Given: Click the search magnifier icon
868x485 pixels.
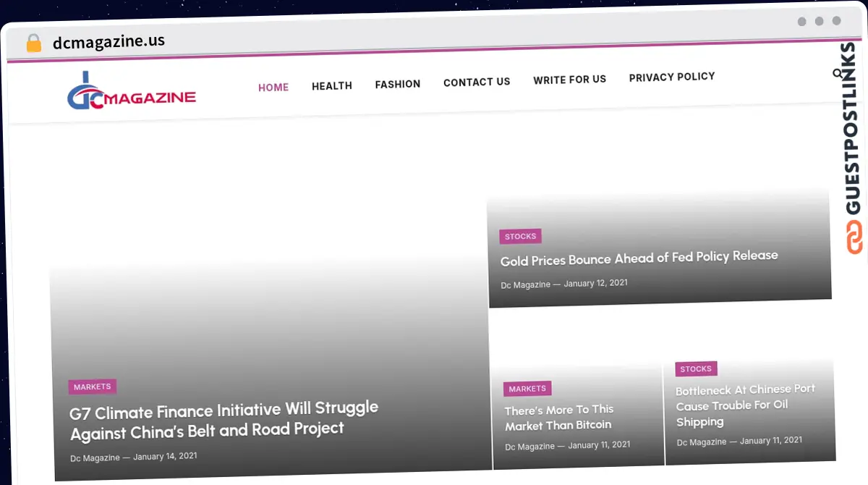Looking at the screenshot, I should [837, 73].
